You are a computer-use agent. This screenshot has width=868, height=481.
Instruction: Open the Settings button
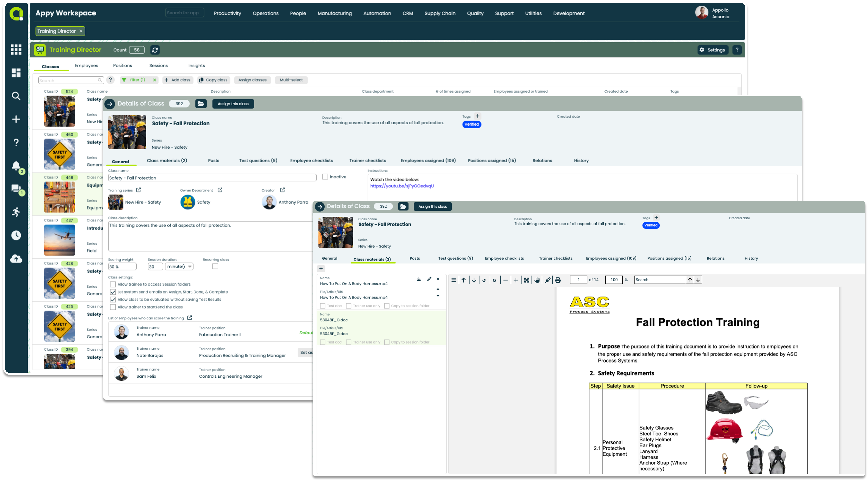coord(713,50)
